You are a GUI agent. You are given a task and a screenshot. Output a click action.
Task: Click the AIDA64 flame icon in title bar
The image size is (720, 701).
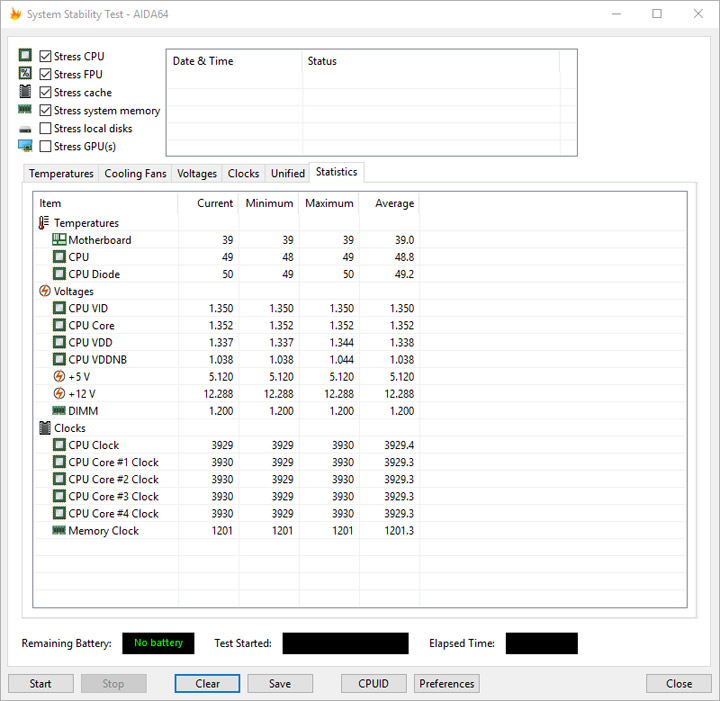[15, 14]
